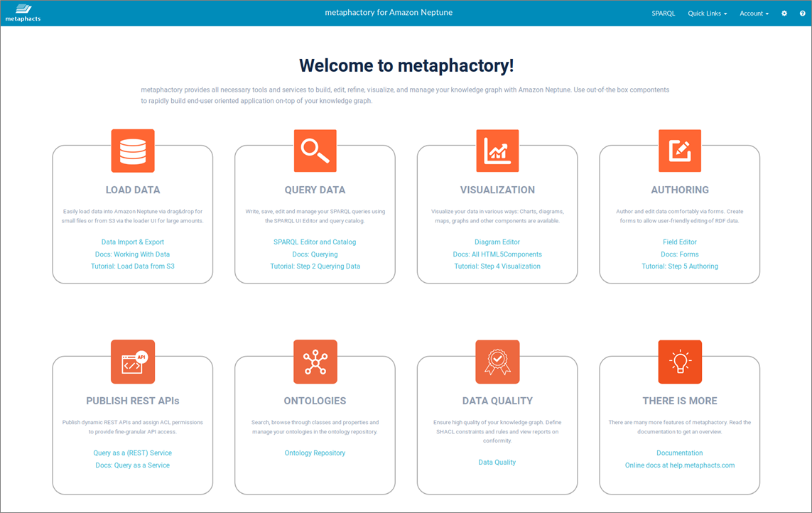Click the Authoring pencil icon
Viewport: 812px width, 513px height.
point(679,151)
